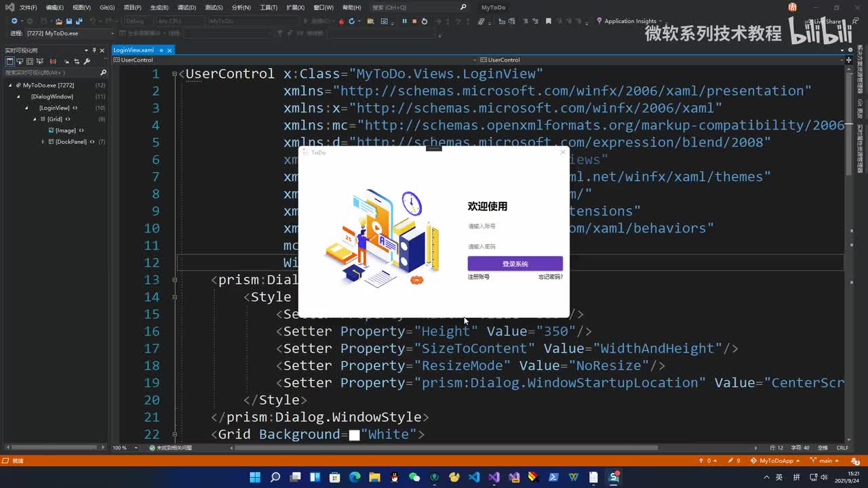Collapse the MyToDo.exe tree node
The height and width of the screenshot is (488, 868).
[x=10, y=85]
